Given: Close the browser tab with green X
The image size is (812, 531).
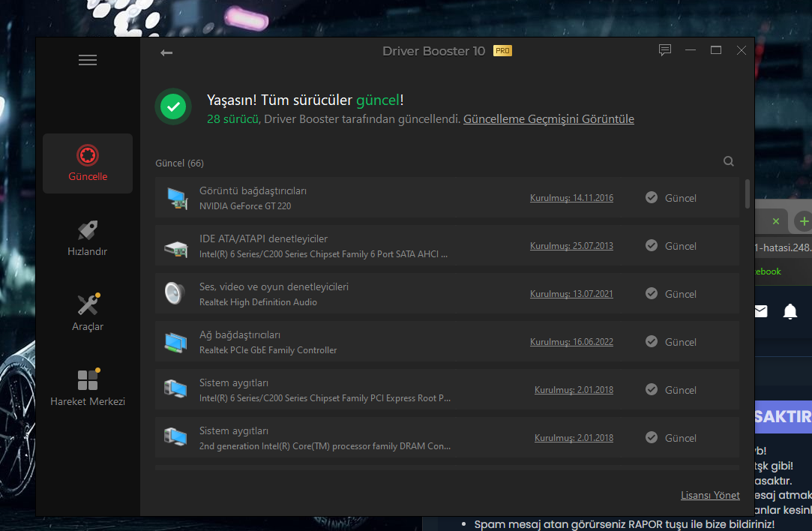Looking at the screenshot, I should click(776, 222).
